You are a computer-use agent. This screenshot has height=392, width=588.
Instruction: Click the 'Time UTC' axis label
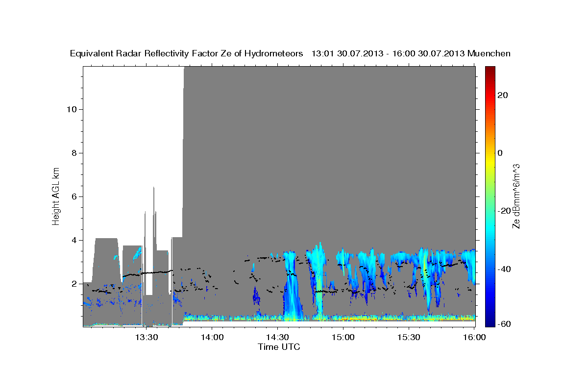[x=279, y=347]
